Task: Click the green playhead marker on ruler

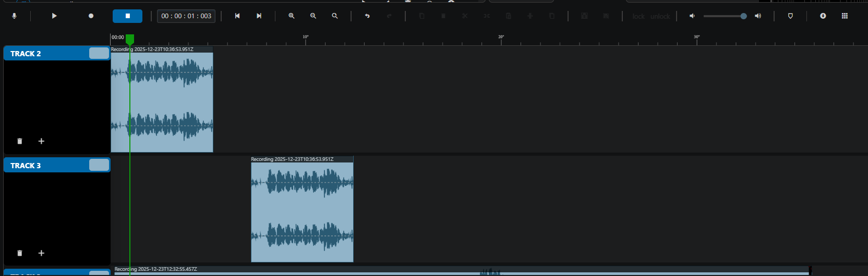Action: [130, 39]
